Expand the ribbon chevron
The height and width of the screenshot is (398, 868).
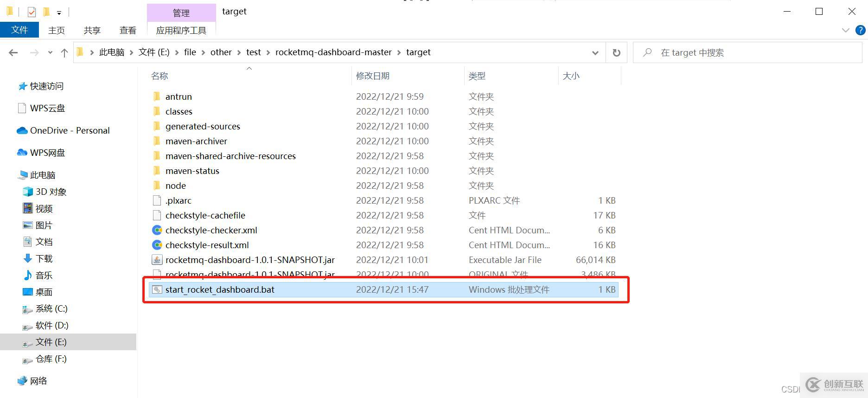coord(845,30)
